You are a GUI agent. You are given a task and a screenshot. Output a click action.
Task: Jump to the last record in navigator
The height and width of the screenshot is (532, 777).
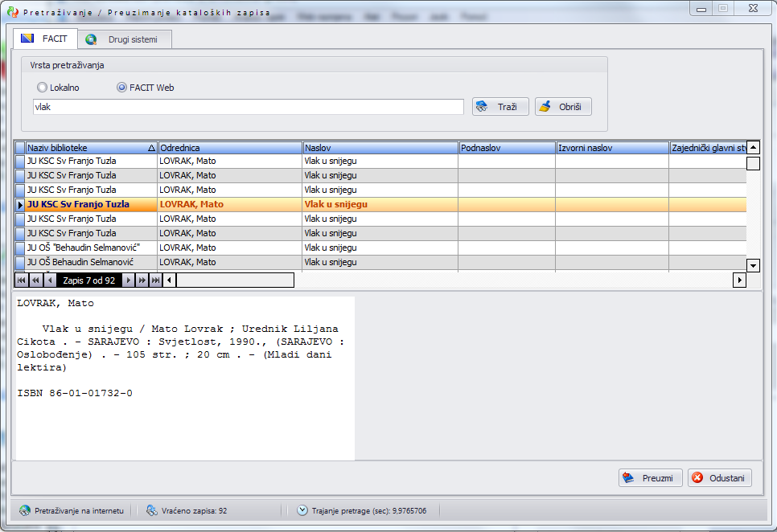tap(155, 280)
